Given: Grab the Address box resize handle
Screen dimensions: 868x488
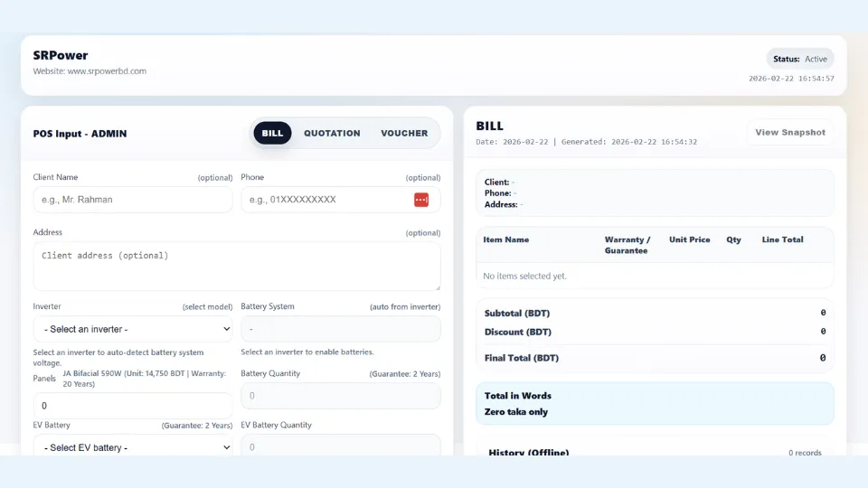Looking at the screenshot, I should (x=436, y=286).
